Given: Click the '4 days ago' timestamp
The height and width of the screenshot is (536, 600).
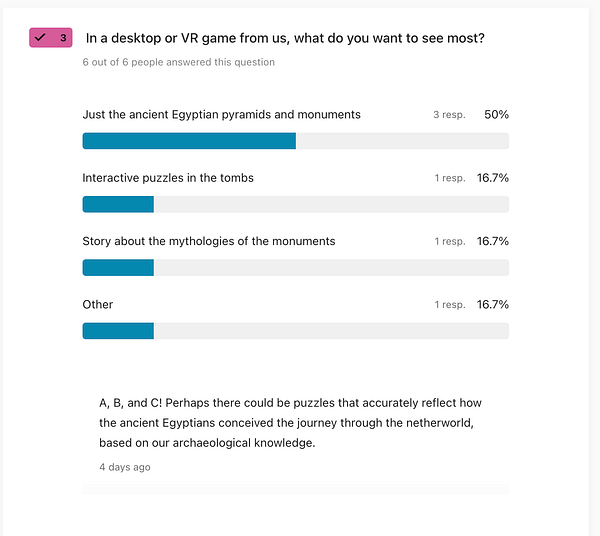Looking at the screenshot, I should [125, 467].
